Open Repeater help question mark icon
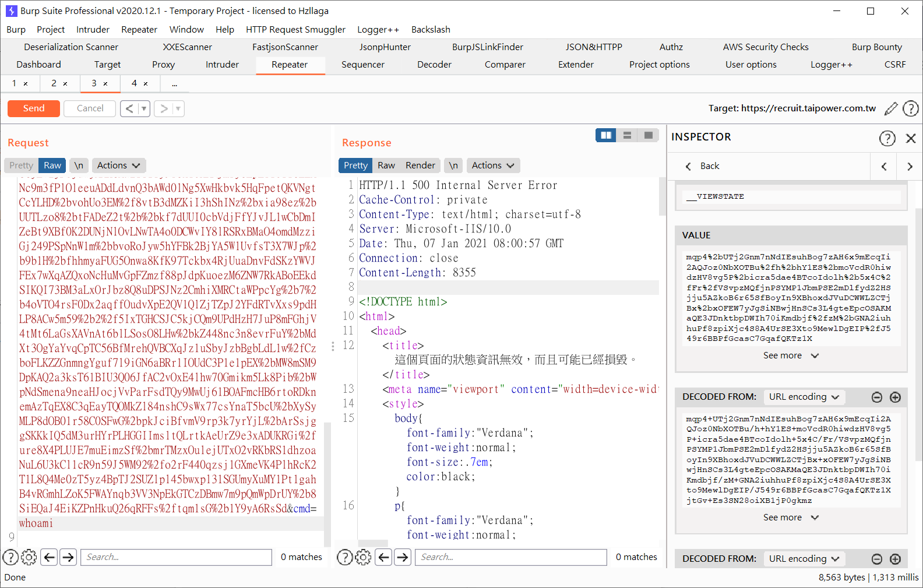 [x=911, y=108]
